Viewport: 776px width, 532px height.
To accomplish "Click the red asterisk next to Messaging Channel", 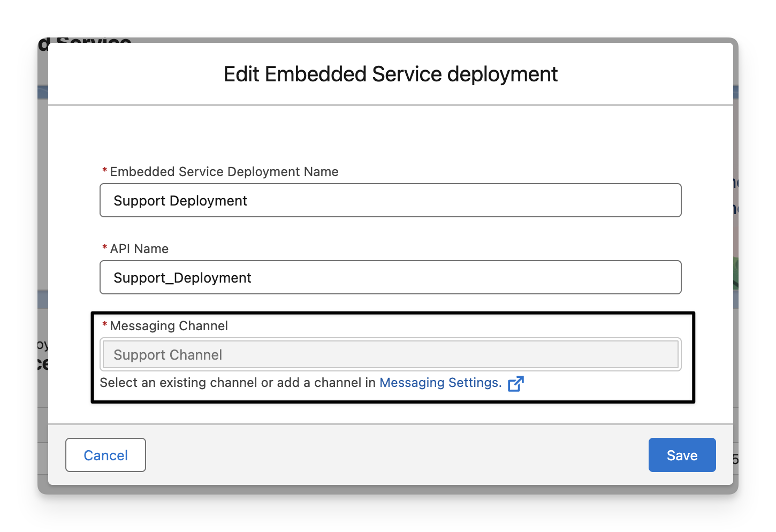I will pyautogui.click(x=105, y=325).
